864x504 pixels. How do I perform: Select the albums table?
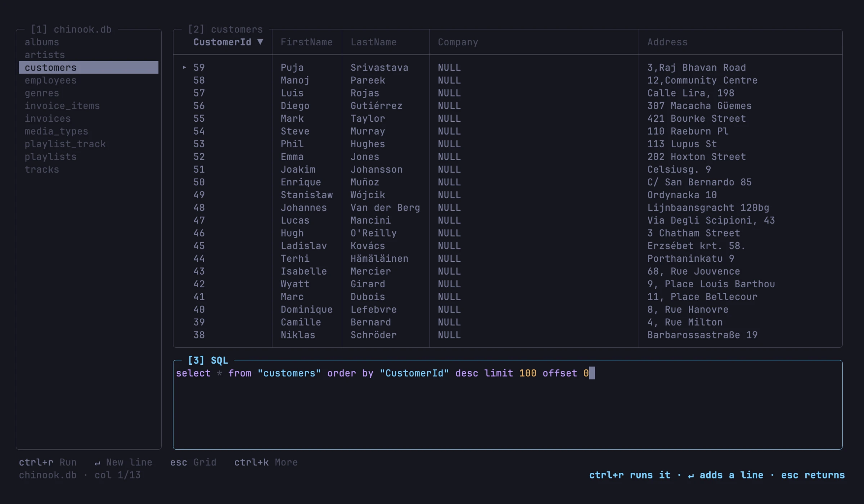pyautogui.click(x=42, y=42)
